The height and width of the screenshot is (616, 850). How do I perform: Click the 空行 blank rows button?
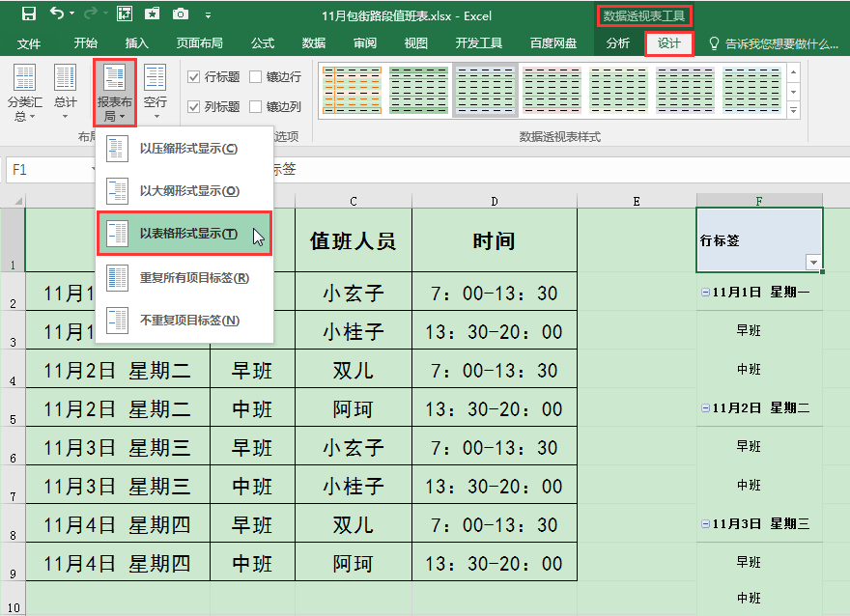[155, 93]
